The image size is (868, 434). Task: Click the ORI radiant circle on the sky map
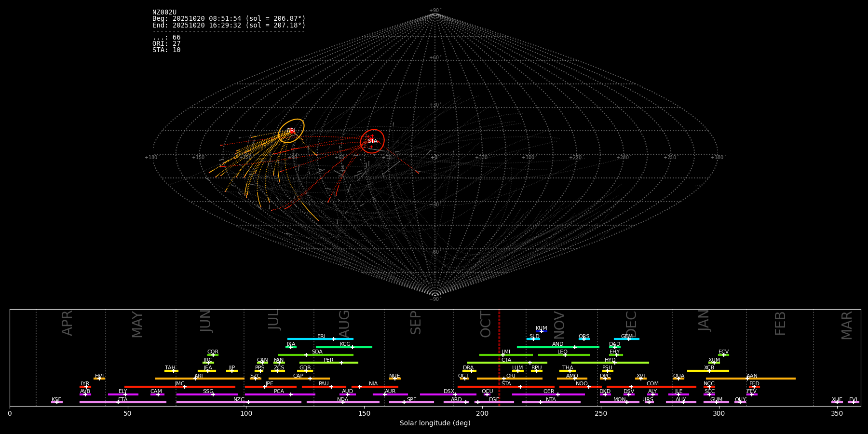point(291,131)
